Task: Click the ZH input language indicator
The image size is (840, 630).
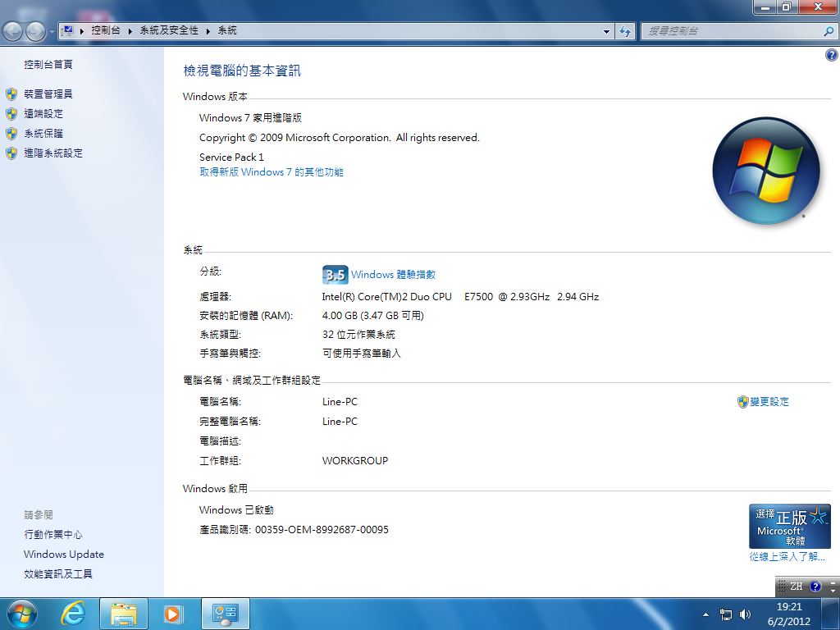Action: 796,587
